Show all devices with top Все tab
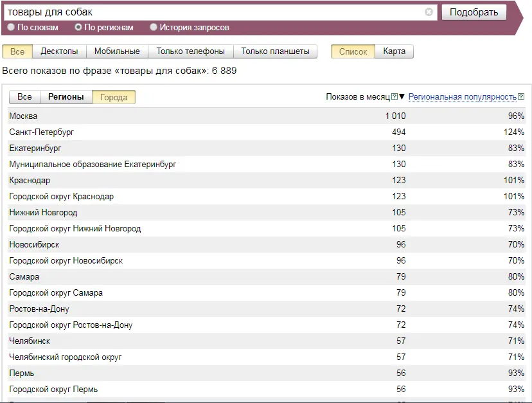The height and width of the screenshot is (403, 532). pos(17,51)
